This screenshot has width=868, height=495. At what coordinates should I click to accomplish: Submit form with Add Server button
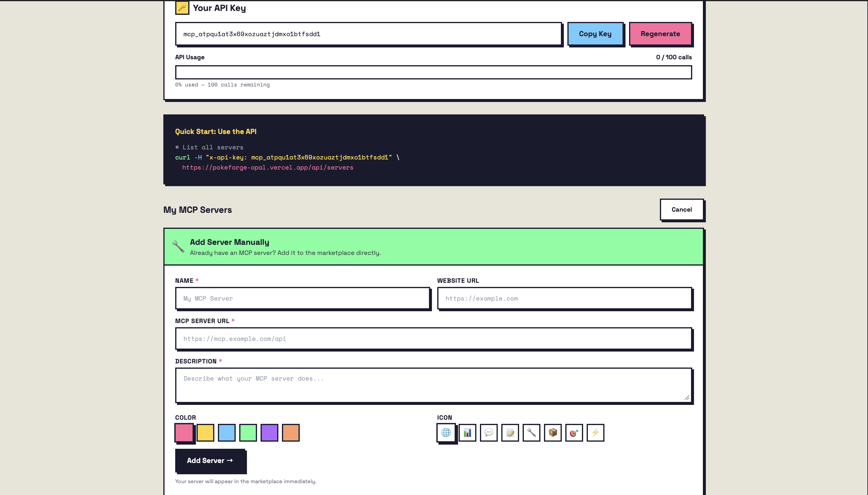210,460
